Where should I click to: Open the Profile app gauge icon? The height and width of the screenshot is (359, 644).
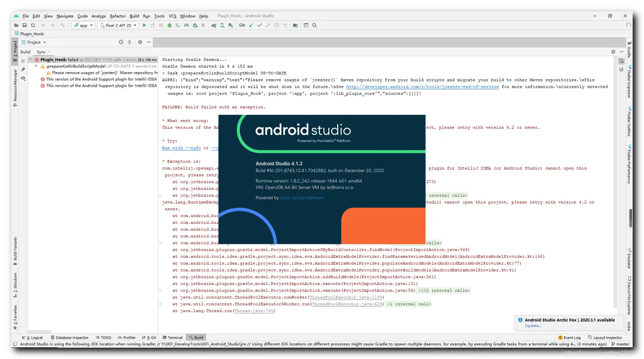click(x=186, y=25)
